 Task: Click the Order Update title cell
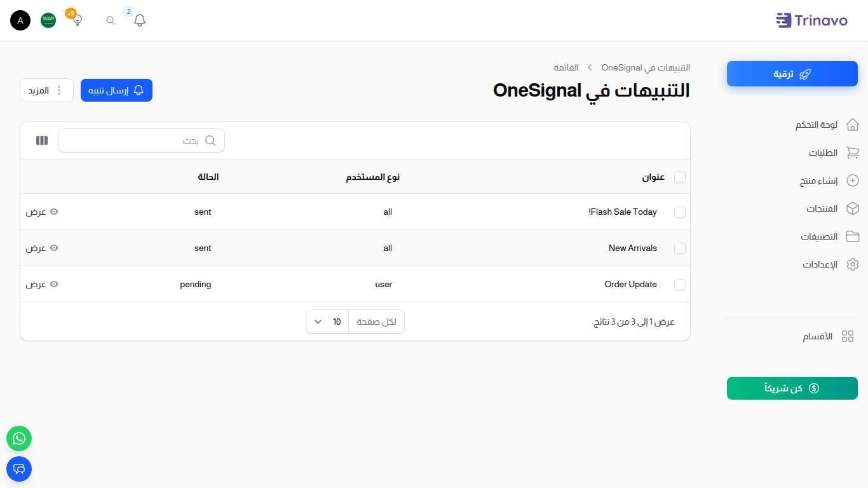coord(630,284)
